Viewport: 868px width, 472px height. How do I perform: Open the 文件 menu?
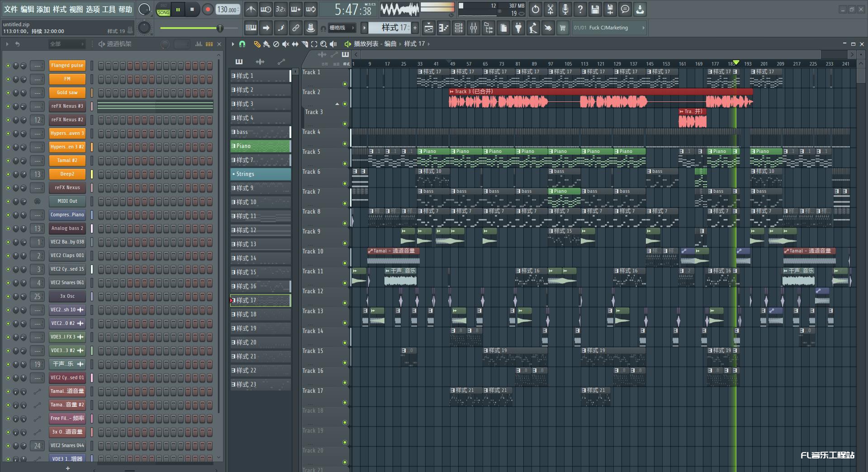11,9
